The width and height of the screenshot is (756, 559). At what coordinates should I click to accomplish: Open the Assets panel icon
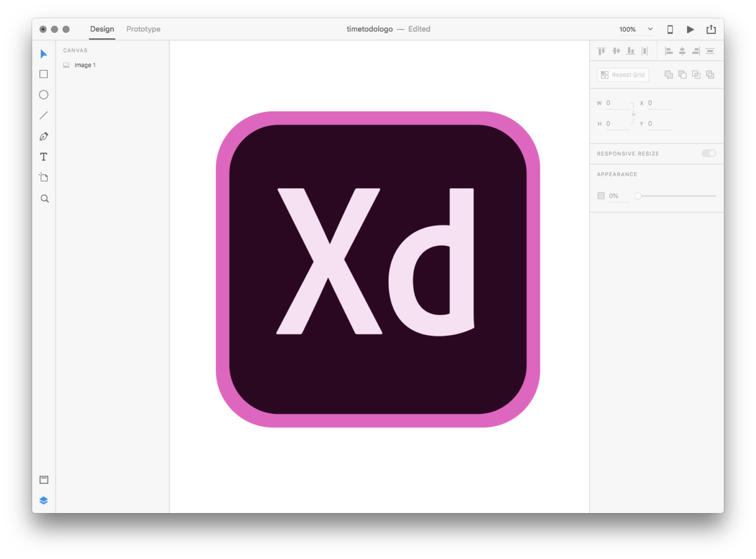click(44, 480)
